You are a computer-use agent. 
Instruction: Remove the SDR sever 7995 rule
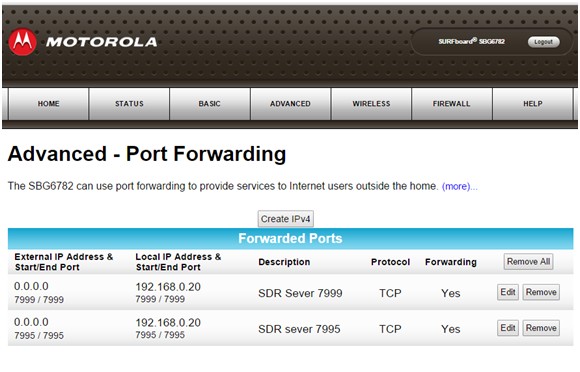[541, 328]
